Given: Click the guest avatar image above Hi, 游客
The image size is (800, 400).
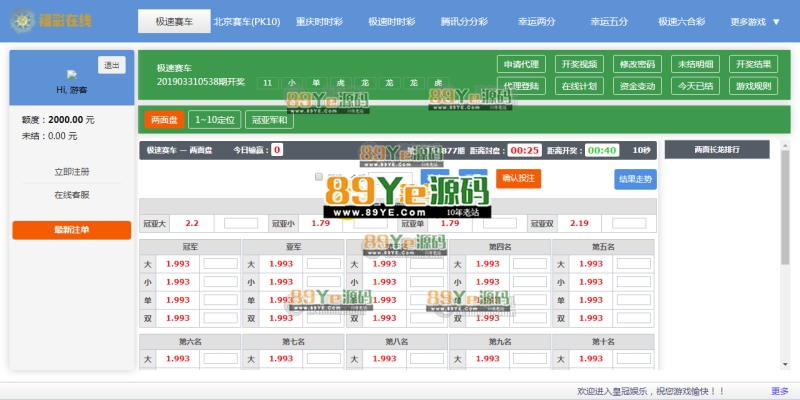Looking at the screenshot, I should (72, 74).
